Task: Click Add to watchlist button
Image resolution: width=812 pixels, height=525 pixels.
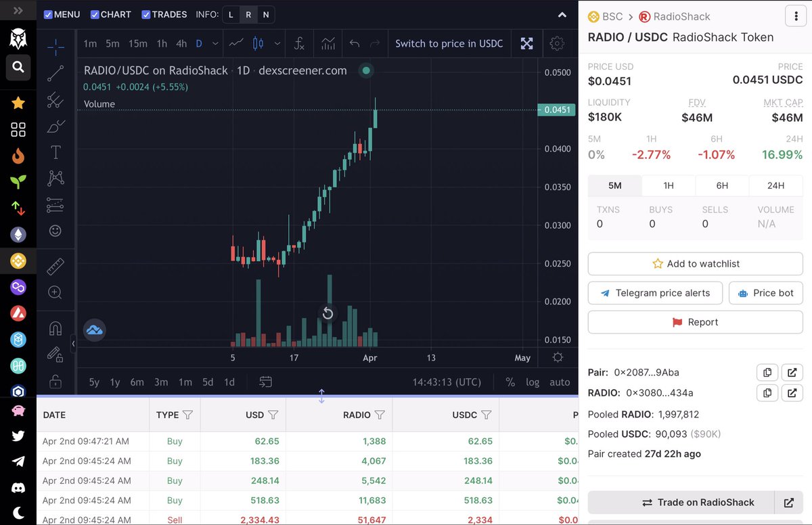Action: (695, 264)
